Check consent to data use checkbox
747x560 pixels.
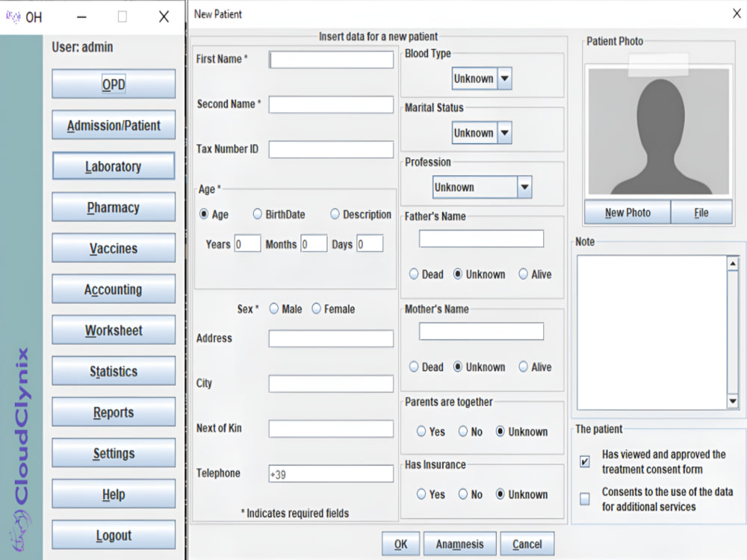point(585,499)
